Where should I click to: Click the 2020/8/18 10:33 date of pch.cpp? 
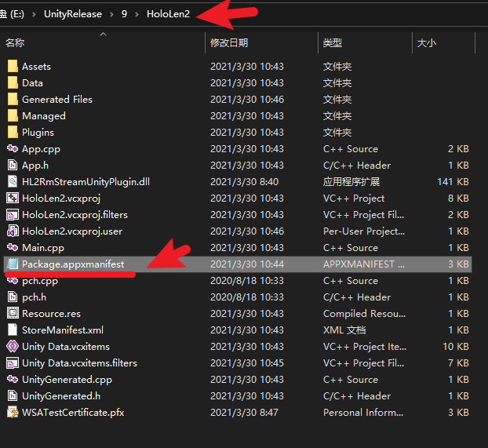coord(247,281)
